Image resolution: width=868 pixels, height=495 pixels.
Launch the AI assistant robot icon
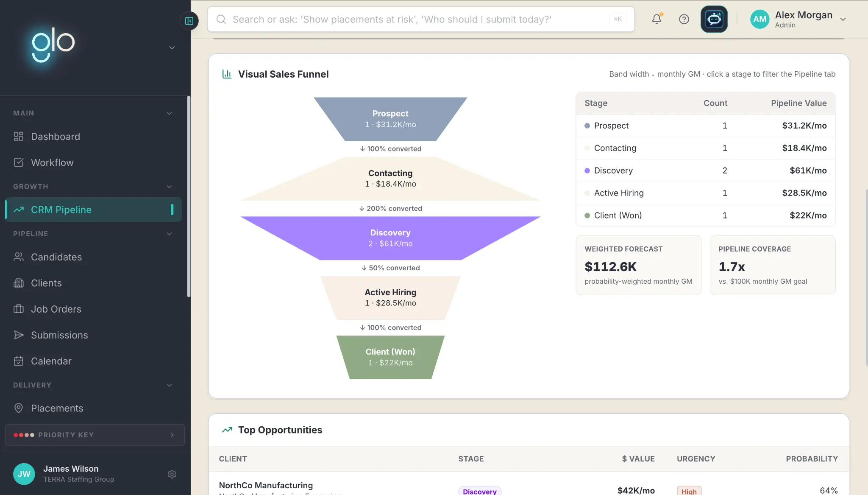pos(714,19)
